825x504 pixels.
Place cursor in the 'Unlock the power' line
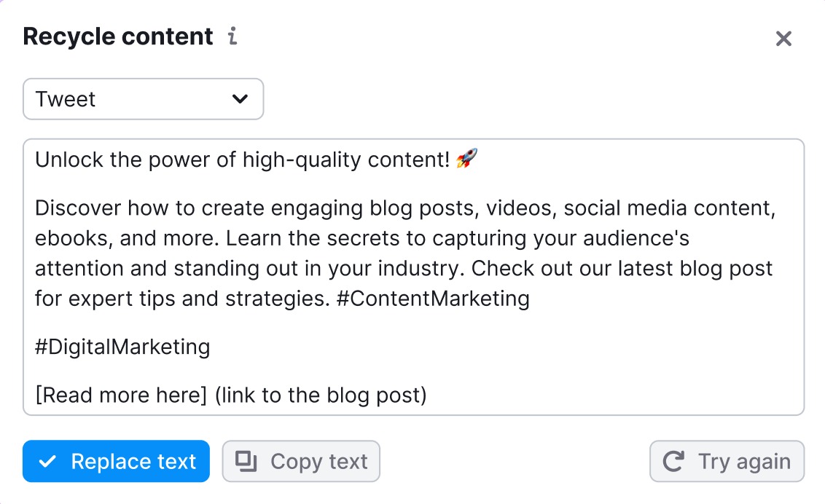(x=241, y=160)
